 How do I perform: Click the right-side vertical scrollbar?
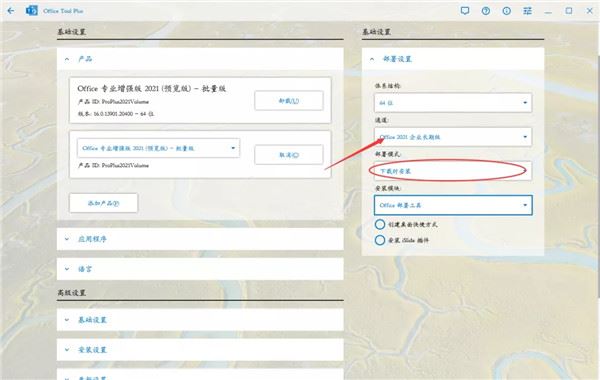[x=598, y=176]
